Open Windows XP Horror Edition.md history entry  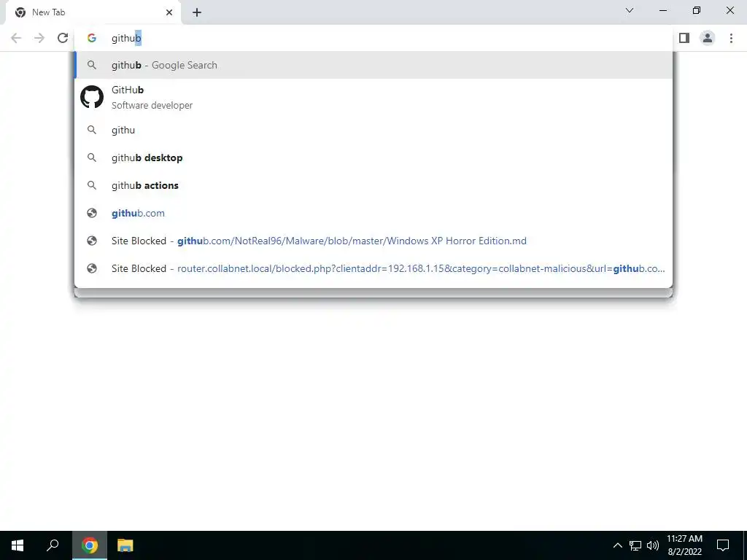click(x=373, y=241)
